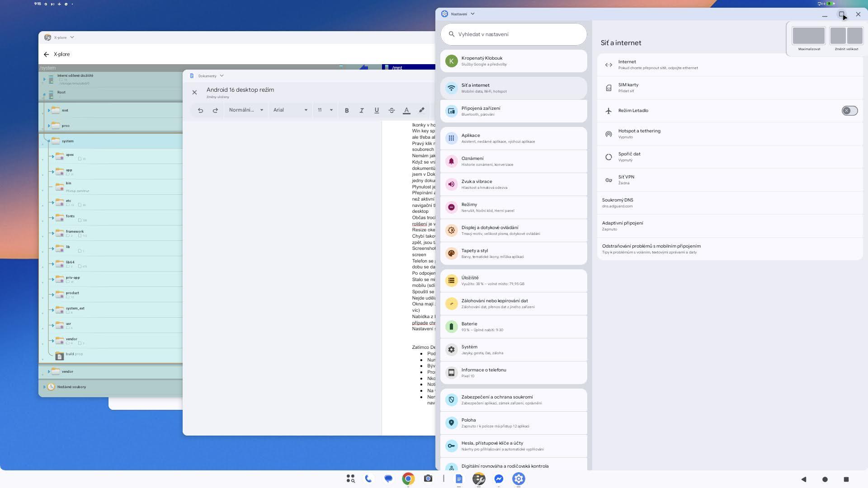Open Poloha location icon
This screenshot has width=868, height=488.
[x=451, y=423]
